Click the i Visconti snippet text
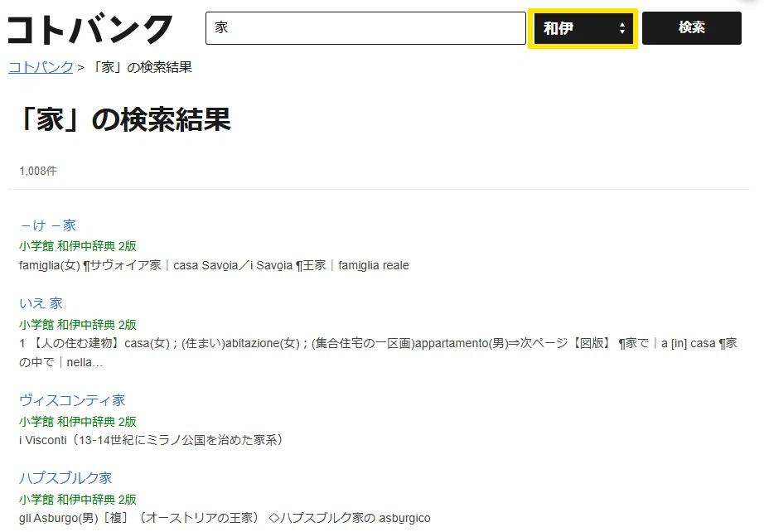The image size is (764, 532). (x=151, y=440)
